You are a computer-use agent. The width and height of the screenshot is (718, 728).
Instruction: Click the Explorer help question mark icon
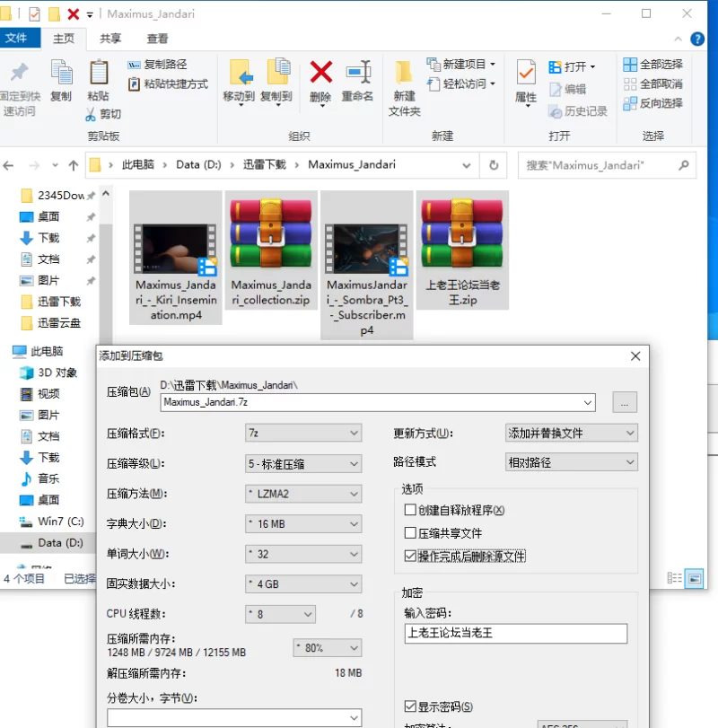pos(697,39)
